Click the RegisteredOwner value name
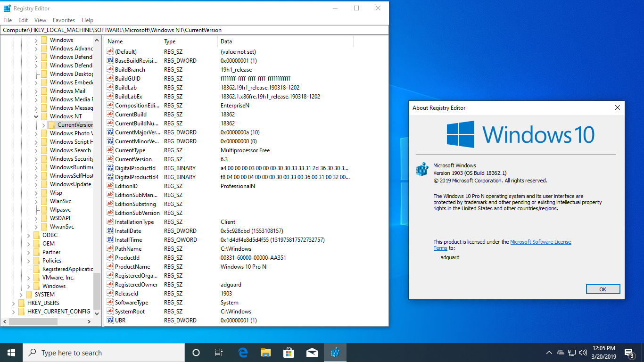The height and width of the screenshot is (362, 644). pos(136,285)
